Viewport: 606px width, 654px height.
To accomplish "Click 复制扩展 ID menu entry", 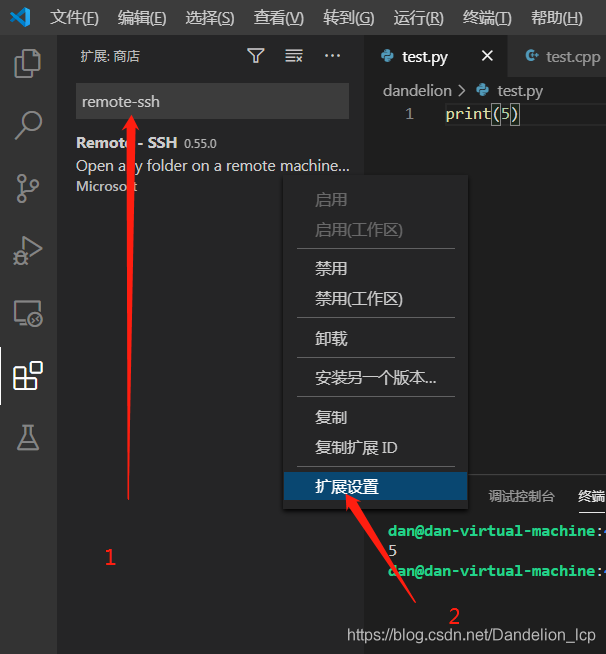I will [x=356, y=447].
